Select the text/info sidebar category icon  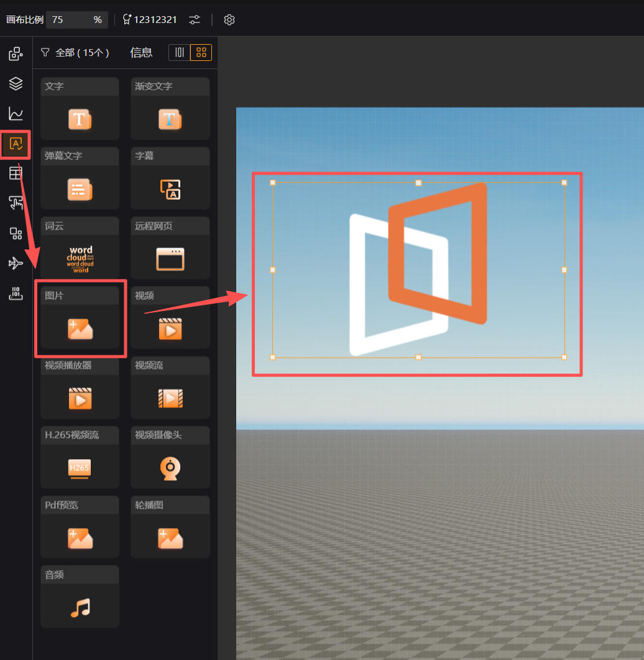pos(16,144)
